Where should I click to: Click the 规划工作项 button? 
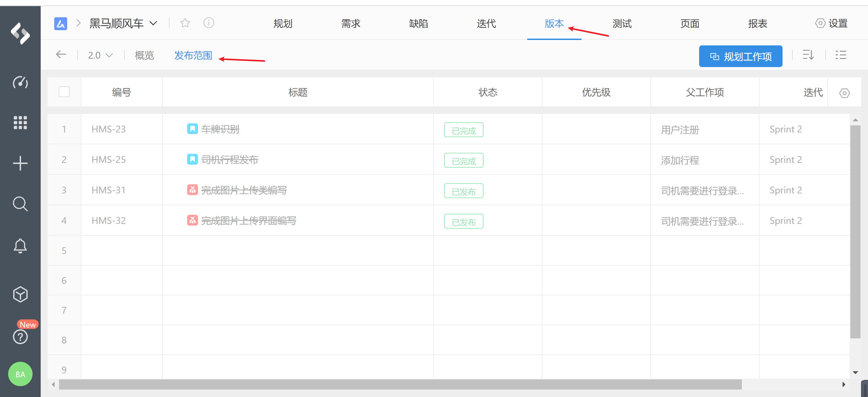click(741, 56)
